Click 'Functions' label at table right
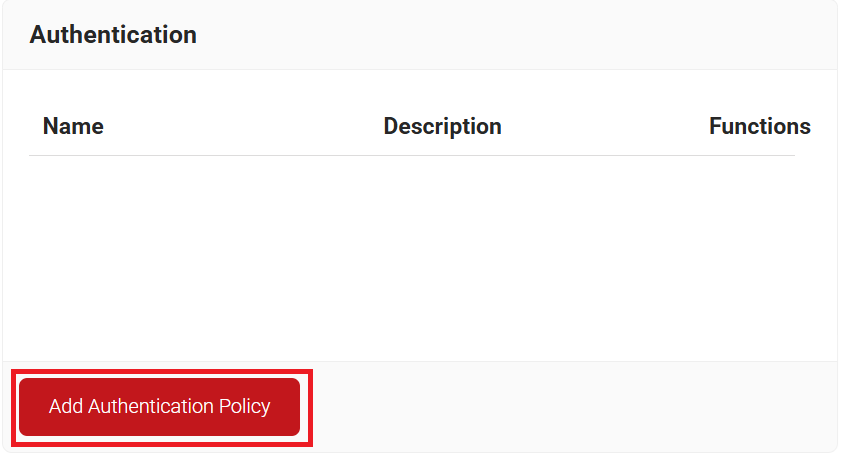The height and width of the screenshot is (454, 843). point(759,127)
